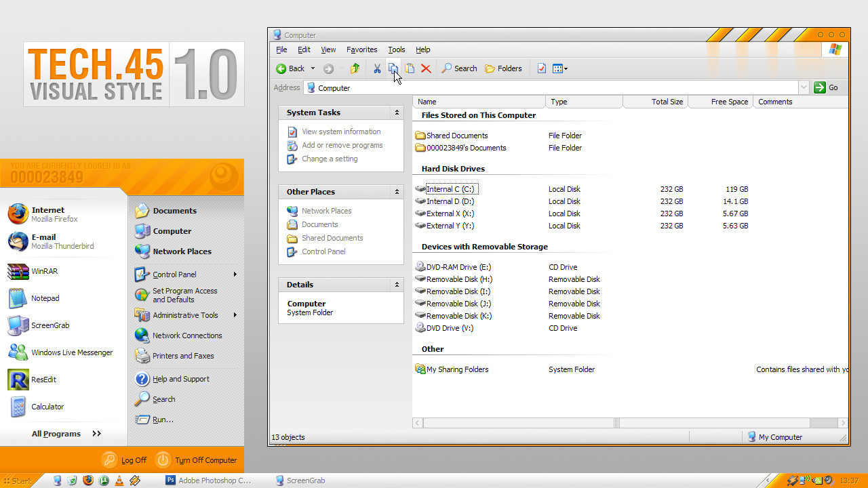
Task: Select Shared Documents folder in file list
Action: (x=452, y=136)
